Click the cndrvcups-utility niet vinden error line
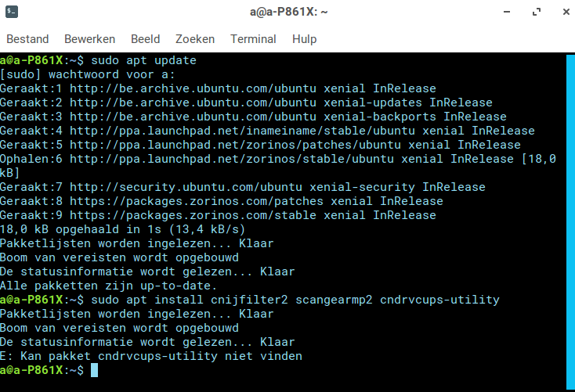Viewport: 575px width, 392px height. [151, 356]
